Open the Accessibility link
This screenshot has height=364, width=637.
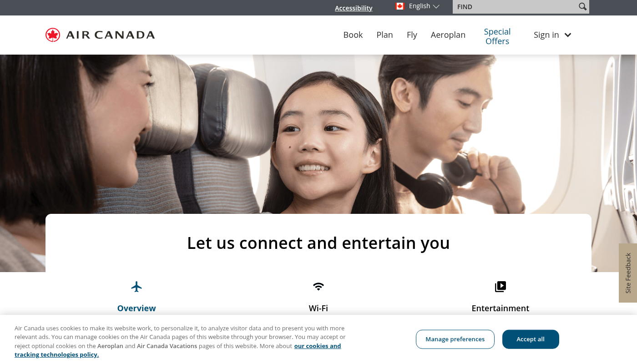tap(354, 8)
